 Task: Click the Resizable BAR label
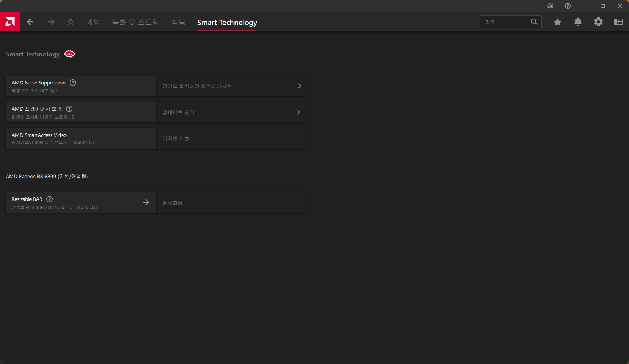(27, 199)
